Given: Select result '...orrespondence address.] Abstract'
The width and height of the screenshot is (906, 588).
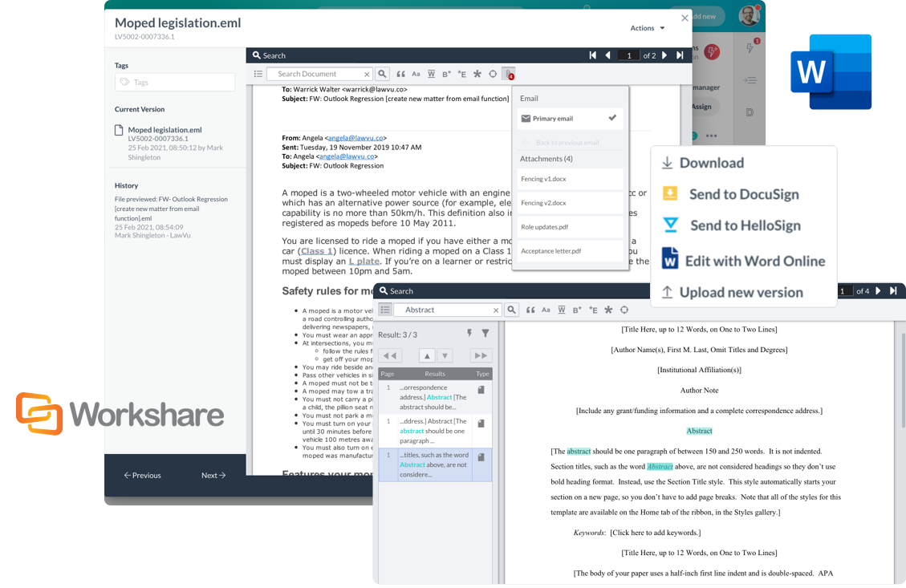Looking at the screenshot, I should (x=435, y=397).
